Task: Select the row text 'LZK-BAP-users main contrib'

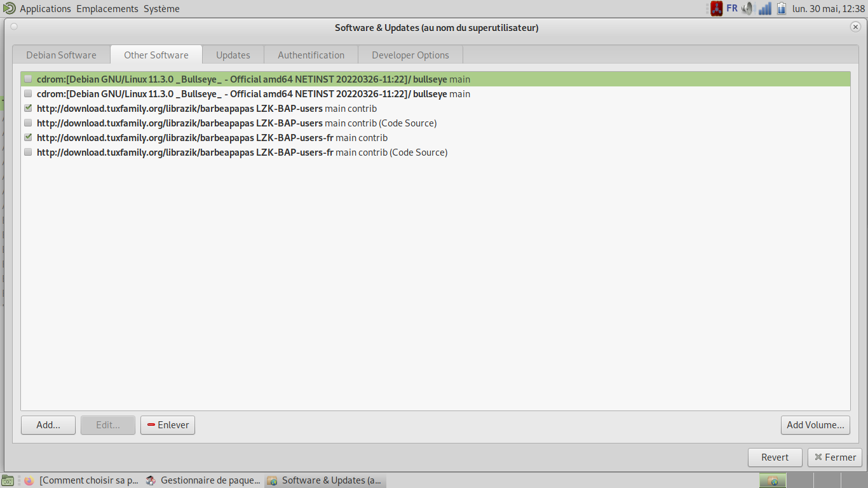Action: (207, 109)
